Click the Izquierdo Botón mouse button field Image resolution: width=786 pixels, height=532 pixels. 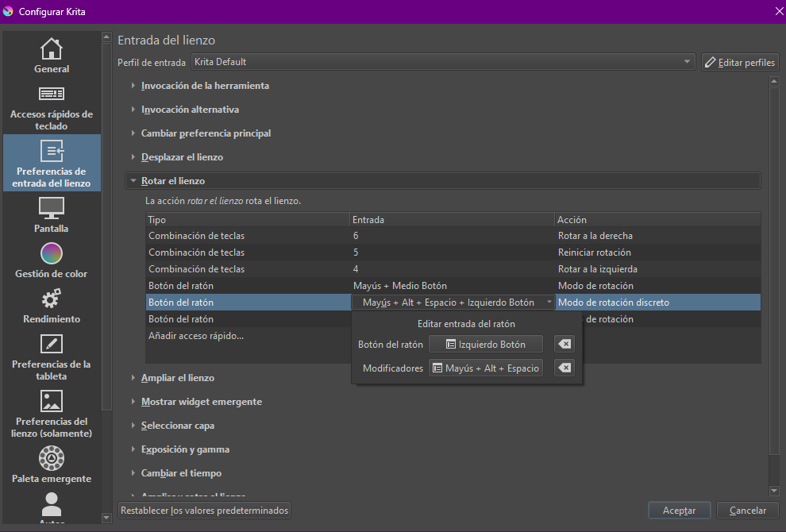click(486, 344)
